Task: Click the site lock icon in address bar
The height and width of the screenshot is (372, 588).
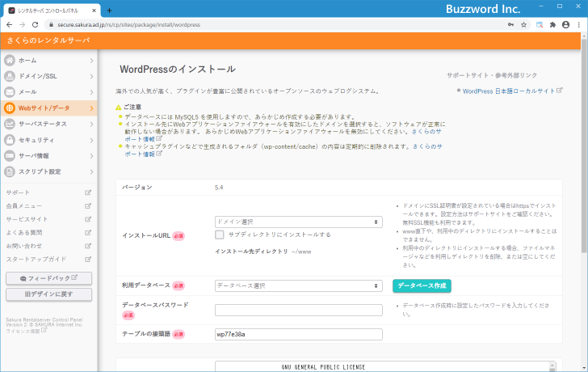Action: tap(52, 25)
